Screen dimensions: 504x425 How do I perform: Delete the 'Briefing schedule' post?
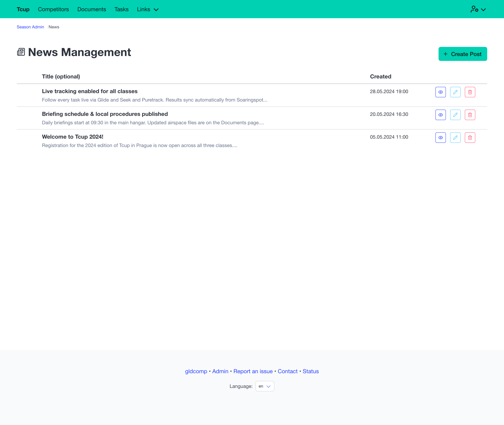click(470, 115)
